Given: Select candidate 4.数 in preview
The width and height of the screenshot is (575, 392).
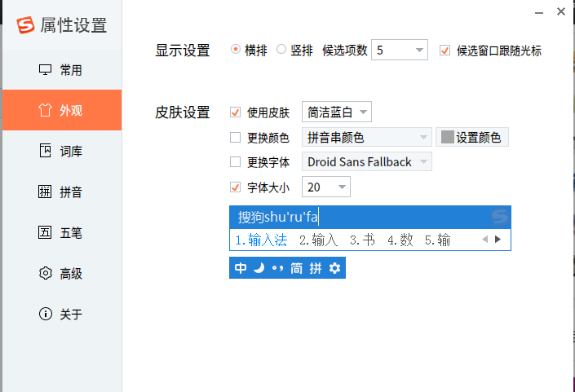Looking at the screenshot, I should (x=400, y=240).
